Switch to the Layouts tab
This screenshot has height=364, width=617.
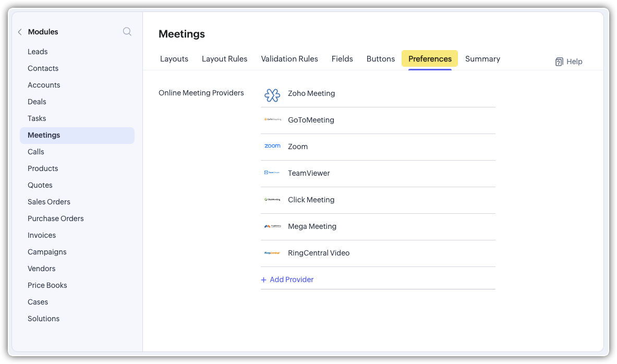coord(174,59)
